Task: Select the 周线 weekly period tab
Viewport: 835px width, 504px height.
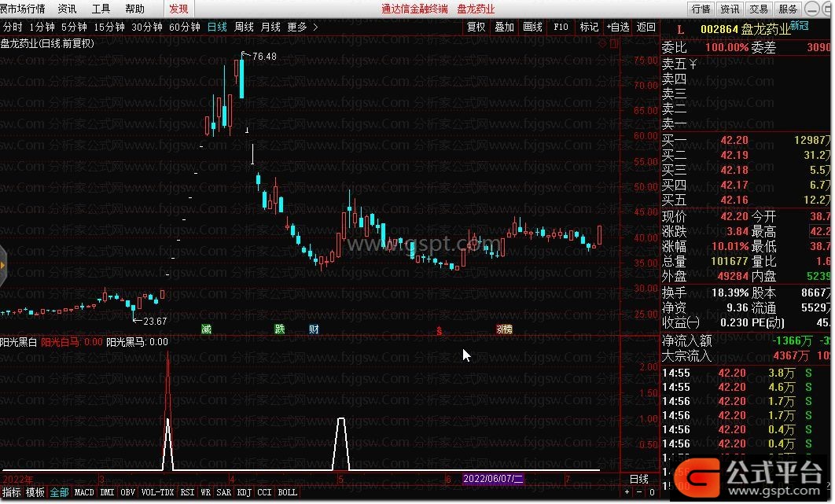Action: point(244,27)
